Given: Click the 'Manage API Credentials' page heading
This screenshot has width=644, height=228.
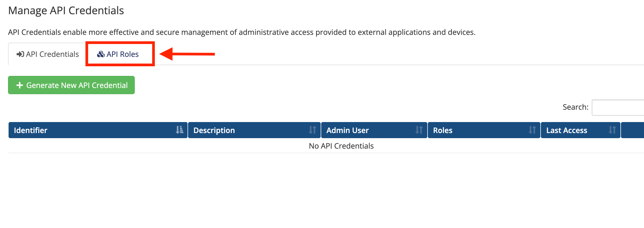Looking at the screenshot, I should point(66,11).
